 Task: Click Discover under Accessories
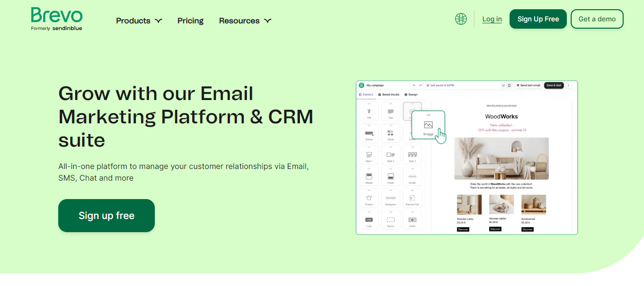528,229
